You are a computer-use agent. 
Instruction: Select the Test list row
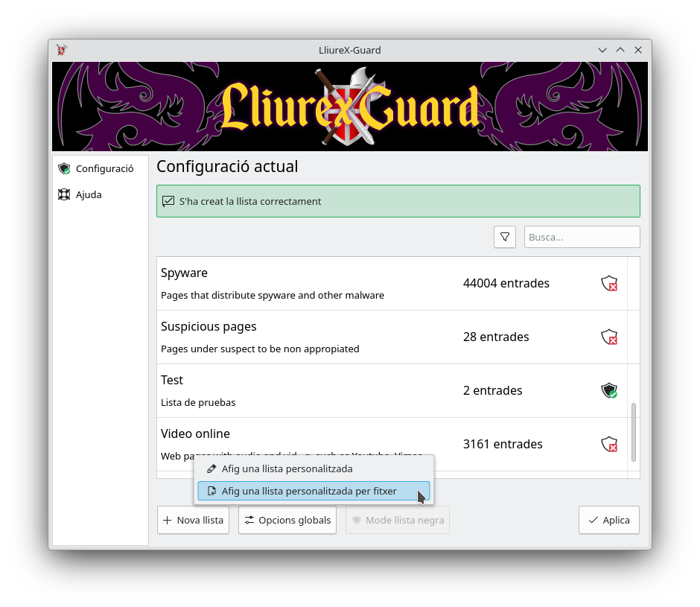[392, 391]
